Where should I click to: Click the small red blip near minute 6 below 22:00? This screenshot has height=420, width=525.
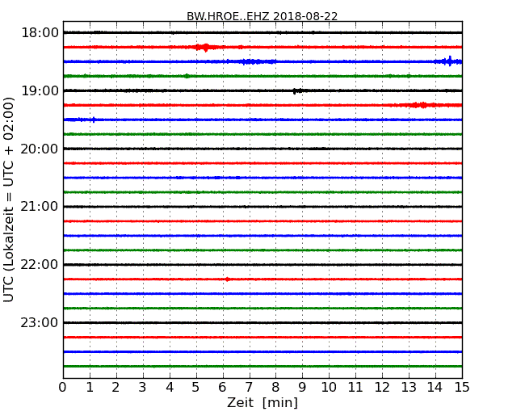click(227, 279)
